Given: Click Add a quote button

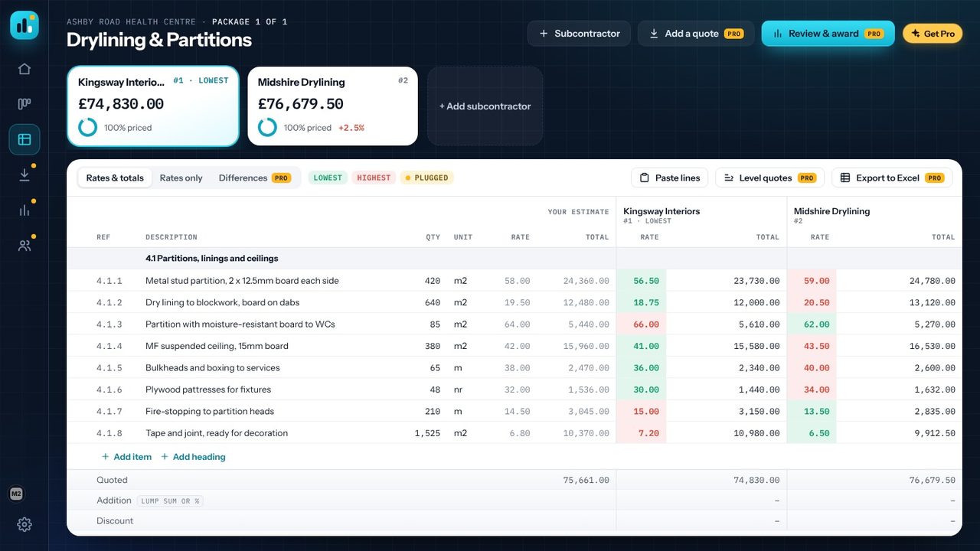Looking at the screenshot, I should 696,34.
